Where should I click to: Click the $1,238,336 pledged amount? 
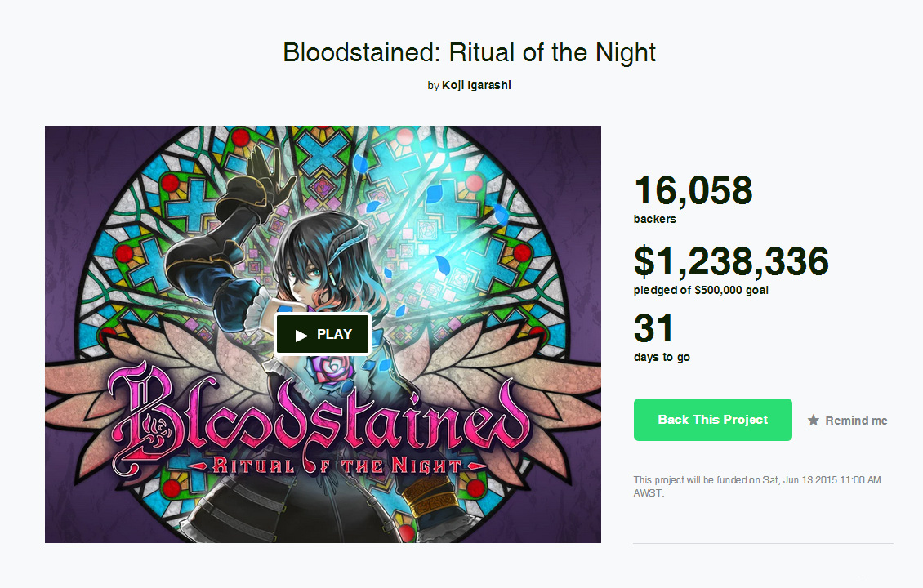pyautogui.click(x=731, y=261)
